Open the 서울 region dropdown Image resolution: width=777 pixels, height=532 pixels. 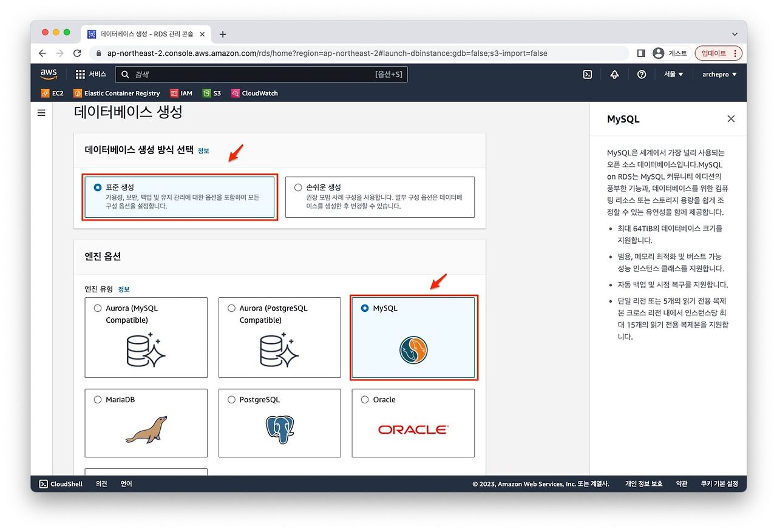[674, 74]
